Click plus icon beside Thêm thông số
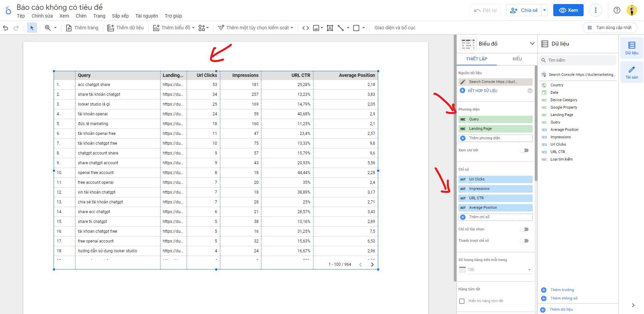The width and height of the screenshot is (644, 314). pyautogui.click(x=544, y=298)
